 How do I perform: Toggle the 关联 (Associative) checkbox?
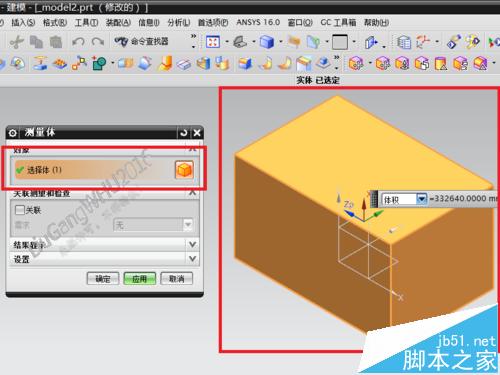(x=20, y=210)
